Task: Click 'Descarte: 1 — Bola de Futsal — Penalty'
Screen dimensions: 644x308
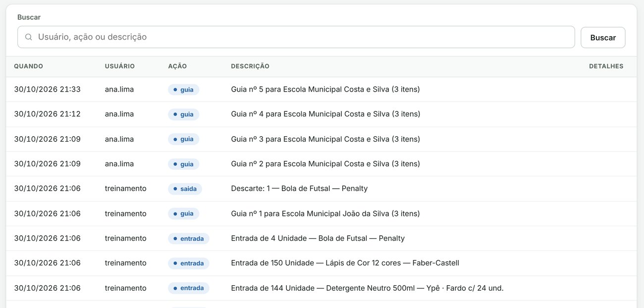Action: tap(299, 189)
